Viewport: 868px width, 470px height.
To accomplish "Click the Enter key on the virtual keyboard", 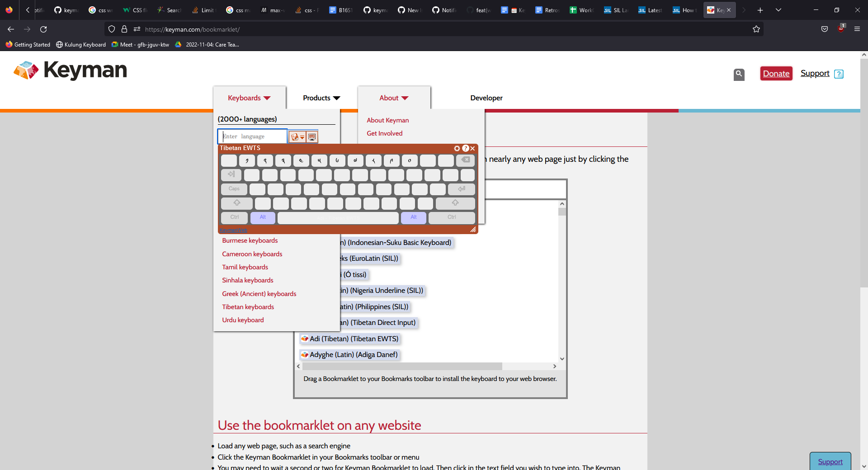I will (461, 189).
